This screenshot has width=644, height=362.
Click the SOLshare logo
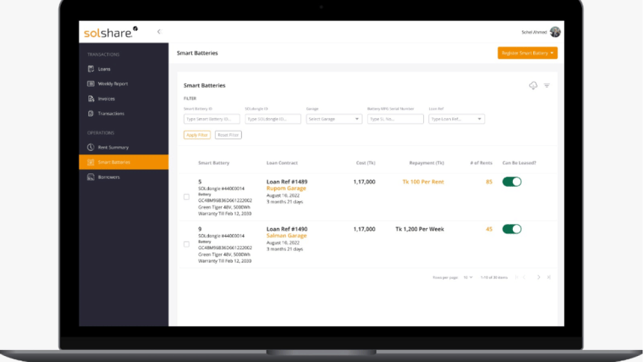click(x=111, y=31)
